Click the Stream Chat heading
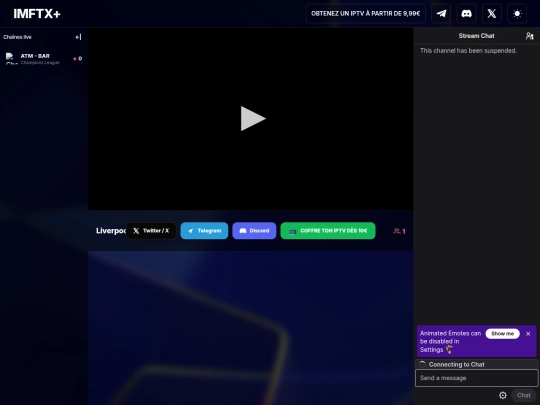540x405 pixels. tap(476, 36)
